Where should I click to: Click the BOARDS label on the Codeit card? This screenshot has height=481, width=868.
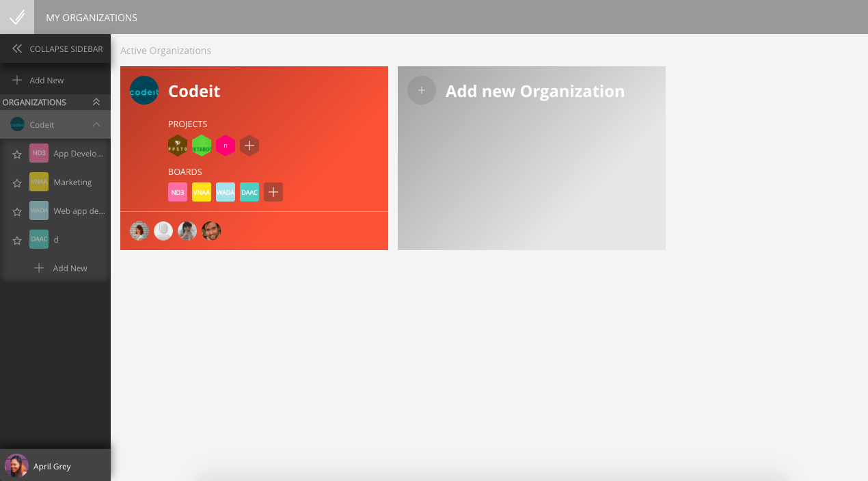(x=185, y=171)
